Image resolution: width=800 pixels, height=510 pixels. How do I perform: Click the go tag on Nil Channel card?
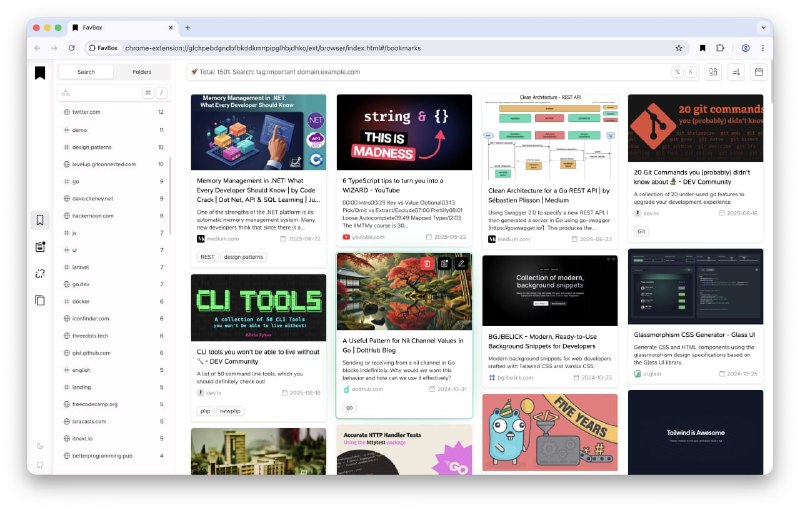coord(349,407)
